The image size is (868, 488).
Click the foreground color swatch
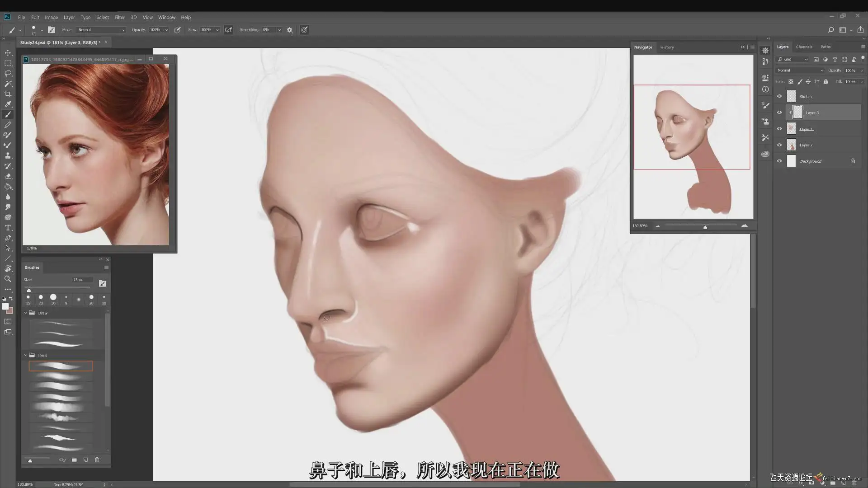pyautogui.click(x=5, y=307)
